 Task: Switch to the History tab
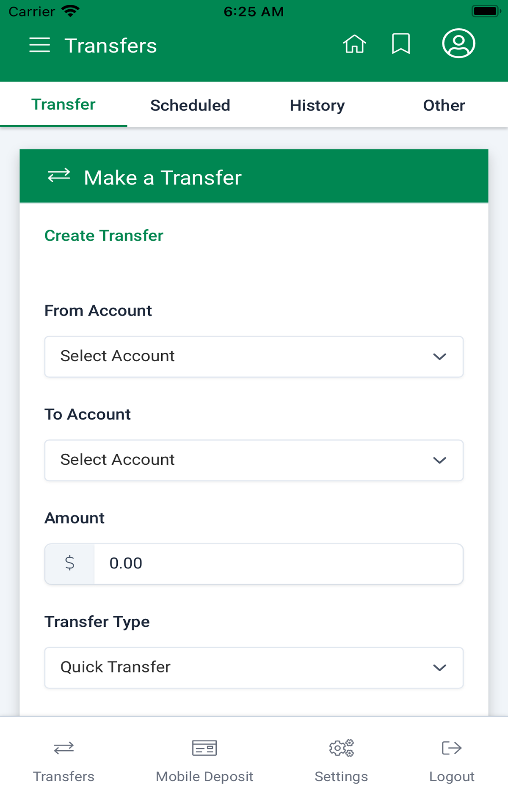coord(317,105)
